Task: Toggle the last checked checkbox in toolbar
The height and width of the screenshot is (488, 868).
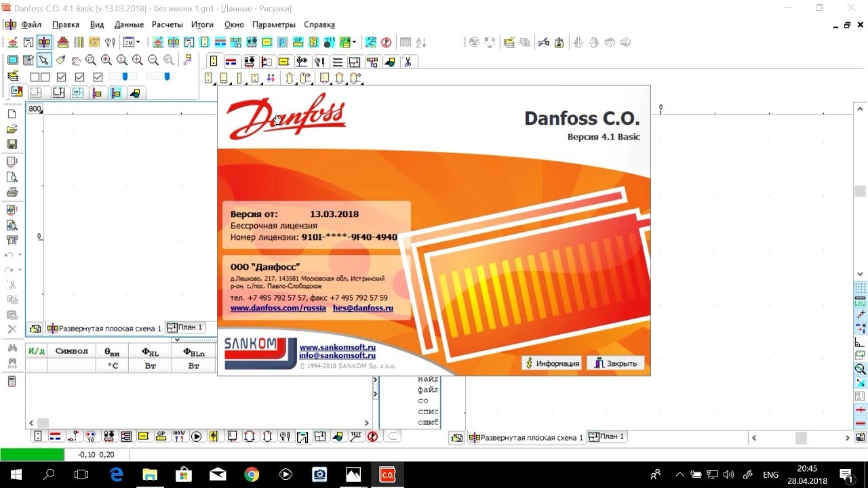Action: 98,77
